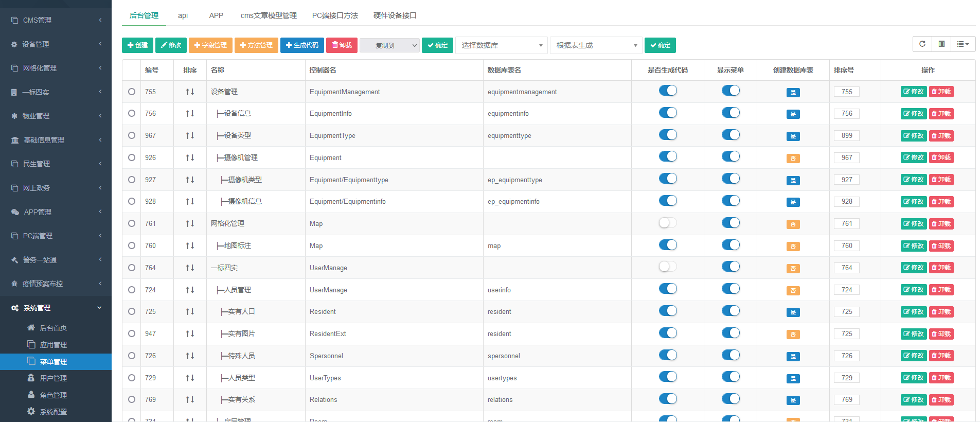
Task: Switch to the 硬件设备接口 tab
Action: 395,15
